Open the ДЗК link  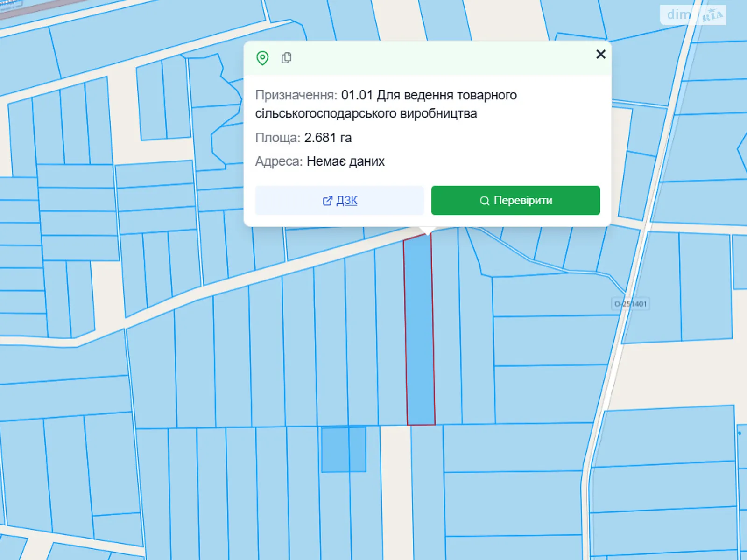click(346, 200)
